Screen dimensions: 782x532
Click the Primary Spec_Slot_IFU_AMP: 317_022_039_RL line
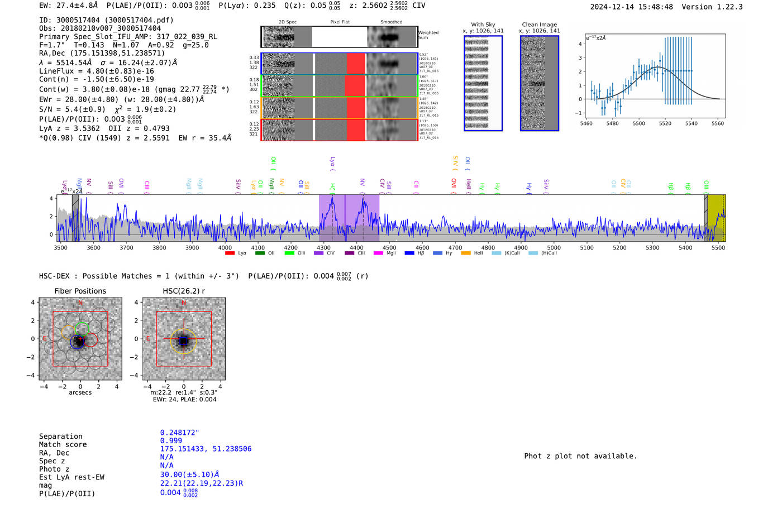[128, 37]
